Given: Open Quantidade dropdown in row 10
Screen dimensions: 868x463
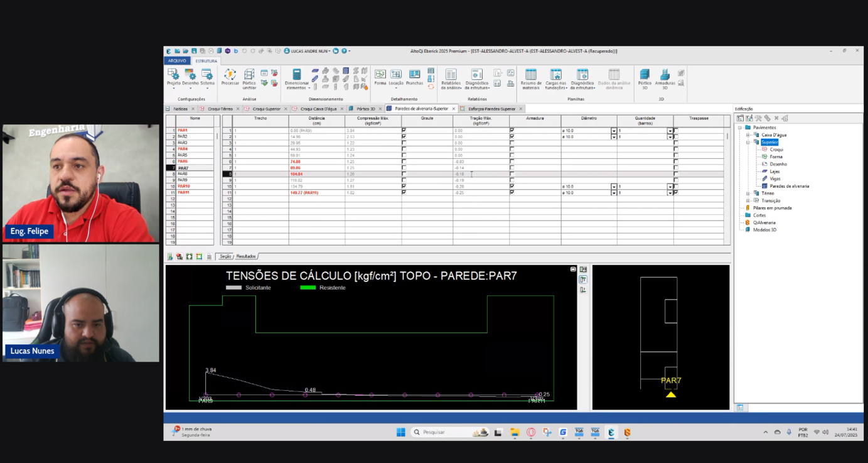Looking at the screenshot, I should (x=670, y=187).
